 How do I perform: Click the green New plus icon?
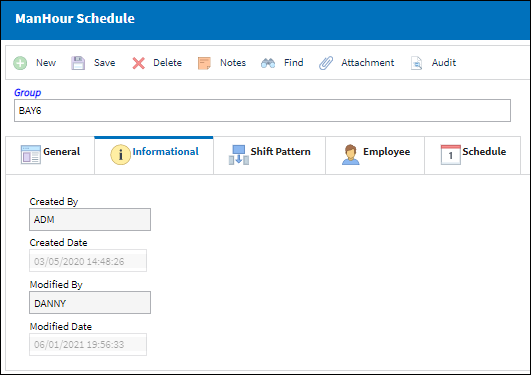20,63
